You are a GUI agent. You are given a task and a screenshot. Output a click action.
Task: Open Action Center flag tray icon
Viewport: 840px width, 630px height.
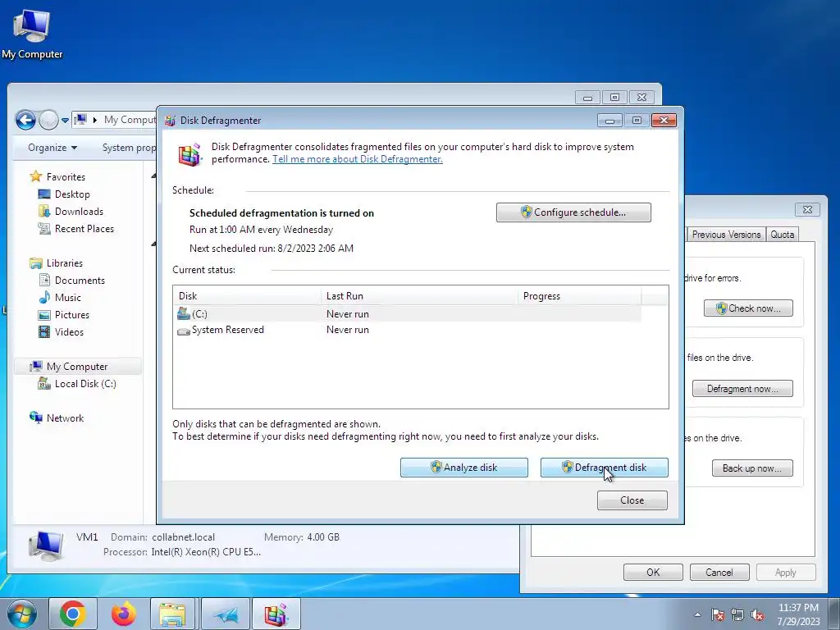718,615
